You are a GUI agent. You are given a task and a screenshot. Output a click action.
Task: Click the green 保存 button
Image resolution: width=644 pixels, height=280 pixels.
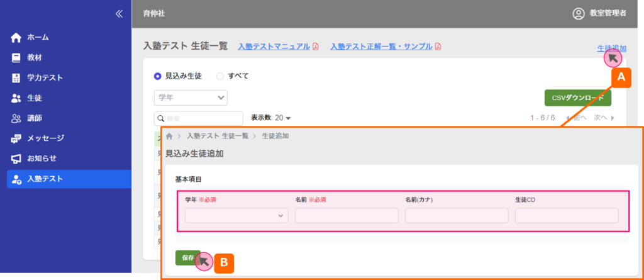tap(187, 257)
